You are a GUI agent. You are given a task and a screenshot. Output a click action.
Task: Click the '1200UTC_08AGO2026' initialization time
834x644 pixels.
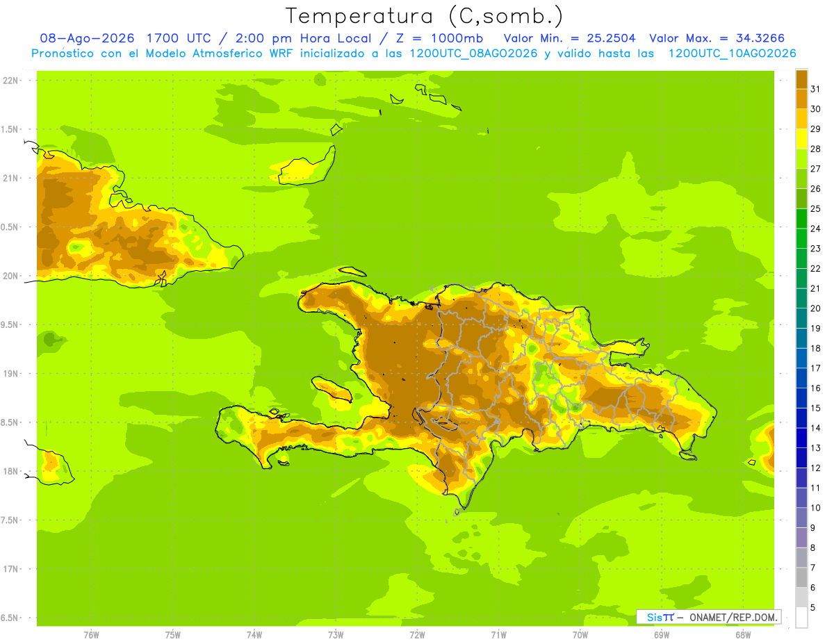(473, 53)
